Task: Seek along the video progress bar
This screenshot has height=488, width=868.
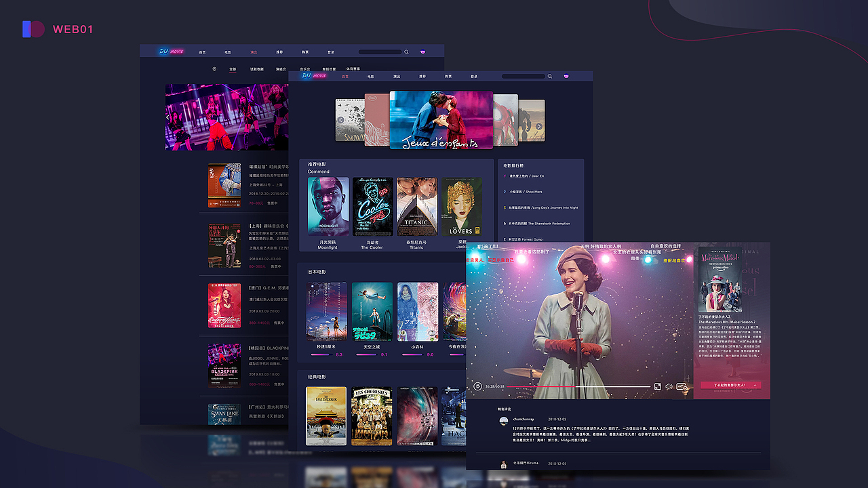Action: 578,386
